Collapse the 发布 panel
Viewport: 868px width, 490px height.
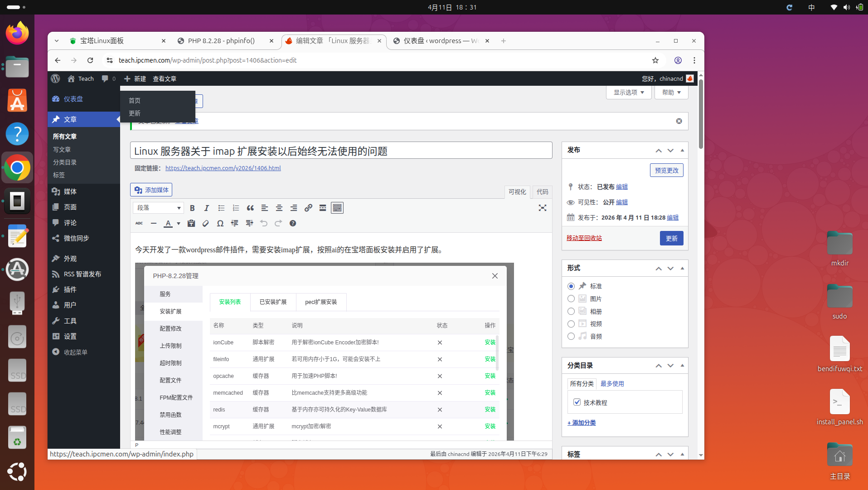click(682, 150)
